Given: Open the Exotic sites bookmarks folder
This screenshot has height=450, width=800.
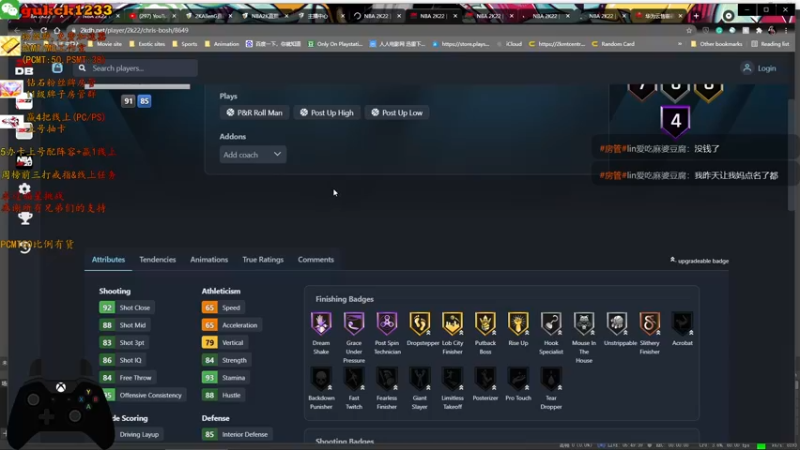Looking at the screenshot, I should click(x=147, y=44).
